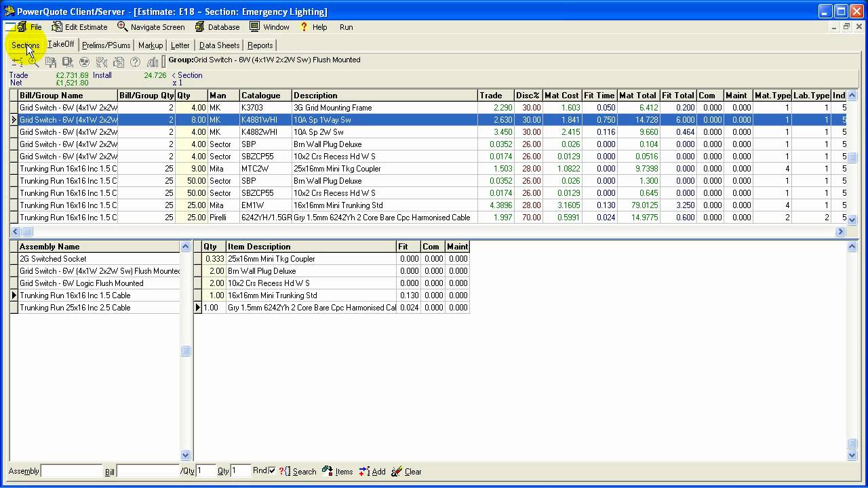Open the File menu
Screen dimensions: 868x488
30,27
